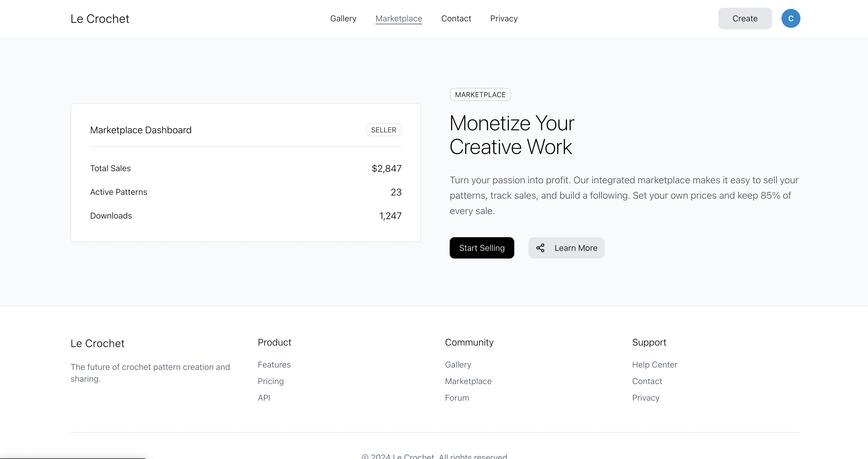Click the Le Crochet footer logo

pyautogui.click(x=97, y=344)
